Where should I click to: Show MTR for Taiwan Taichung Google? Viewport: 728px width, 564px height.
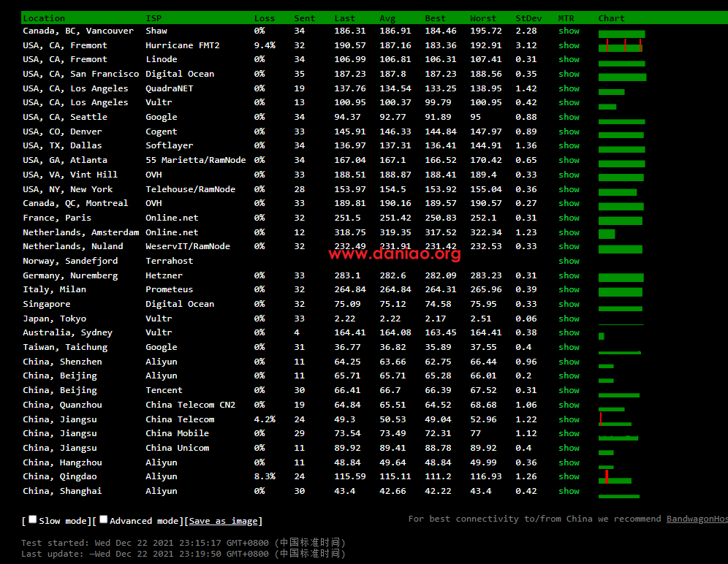click(569, 347)
